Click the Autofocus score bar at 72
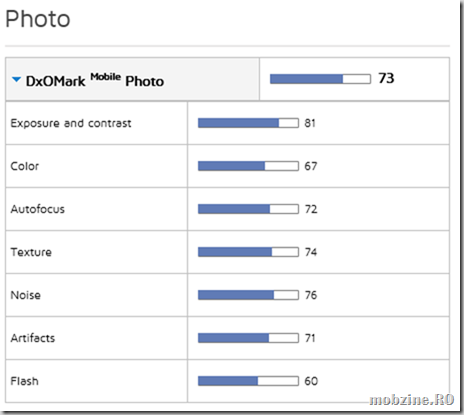Image resolution: width=464 pixels, height=415 pixels. coord(248,209)
